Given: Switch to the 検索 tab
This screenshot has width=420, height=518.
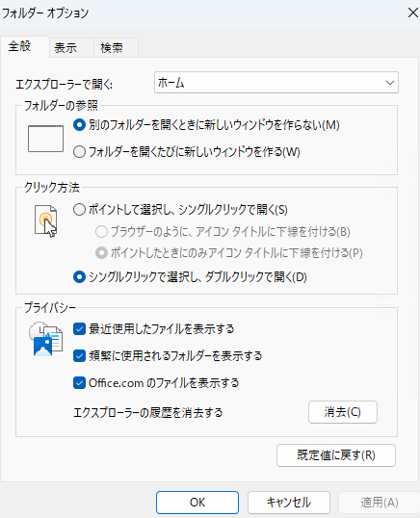Looking at the screenshot, I should [112, 48].
